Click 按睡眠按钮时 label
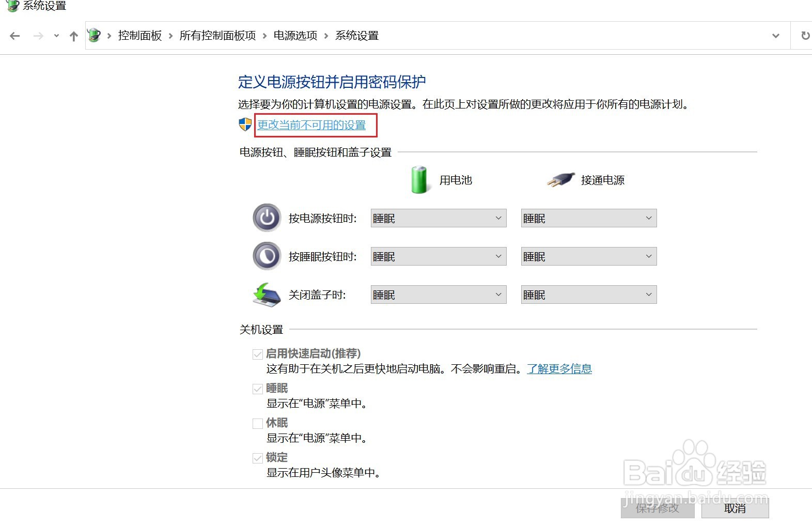The height and width of the screenshot is (526, 812). click(x=323, y=257)
